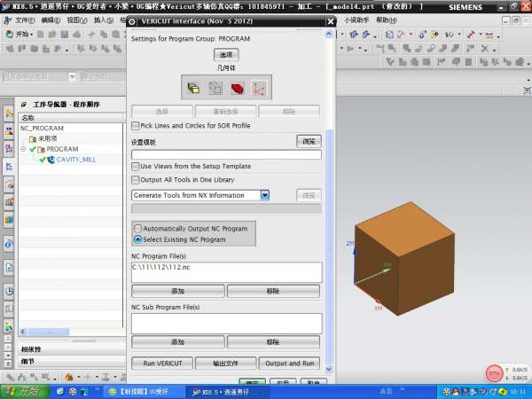Select Automatically Output NC Program radio button
Screen dimensions: 532x399
[x=137, y=228]
